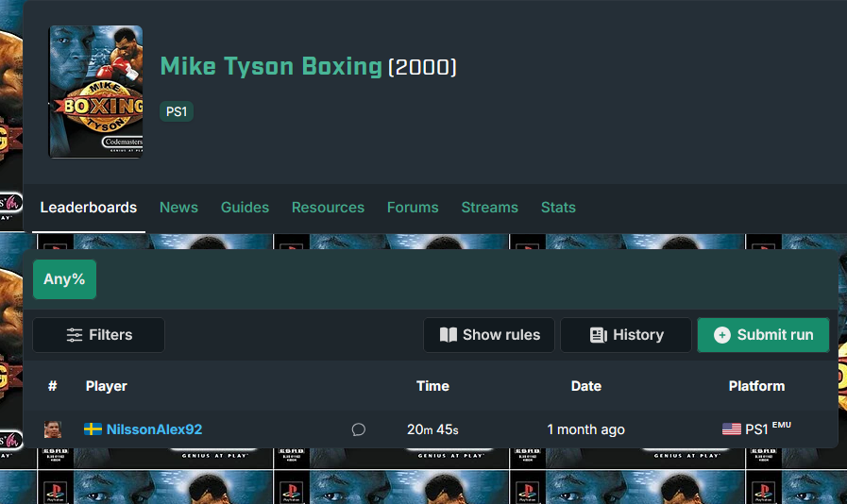
Task: Click the Time column header
Action: tap(432, 386)
